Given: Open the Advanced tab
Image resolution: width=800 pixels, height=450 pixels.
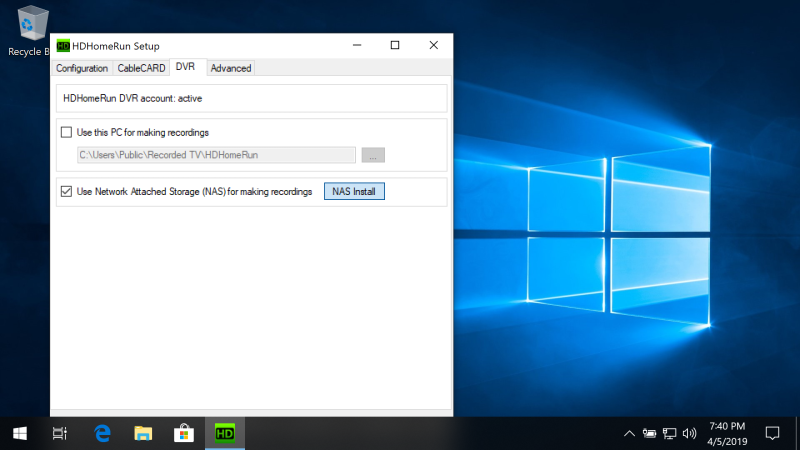Looking at the screenshot, I should [231, 68].
